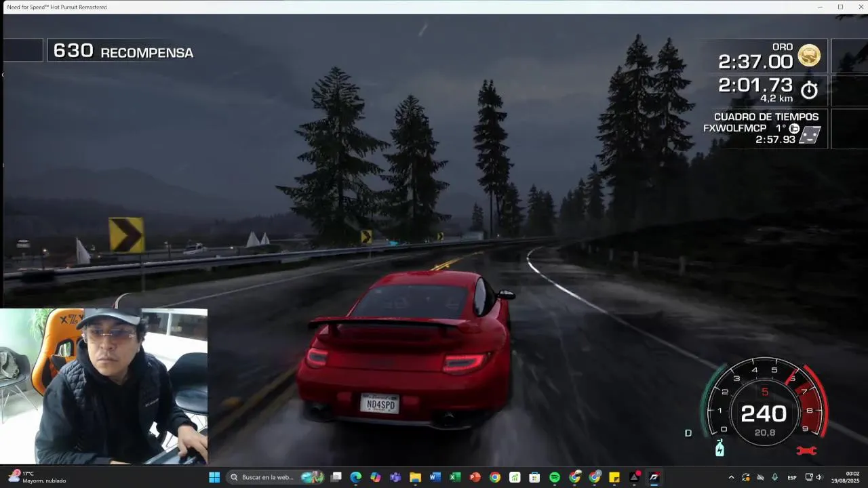The width and height of the screenshot is (868, 488).
Task: Show hidden system tray icons chevron
Action: [731, 477]
